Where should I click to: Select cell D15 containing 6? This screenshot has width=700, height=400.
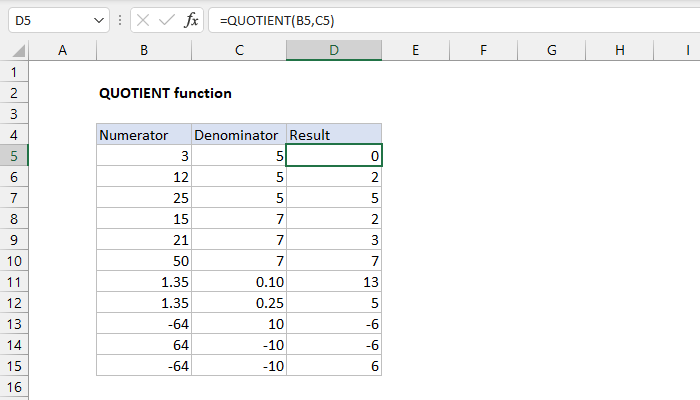click(334, 366)
